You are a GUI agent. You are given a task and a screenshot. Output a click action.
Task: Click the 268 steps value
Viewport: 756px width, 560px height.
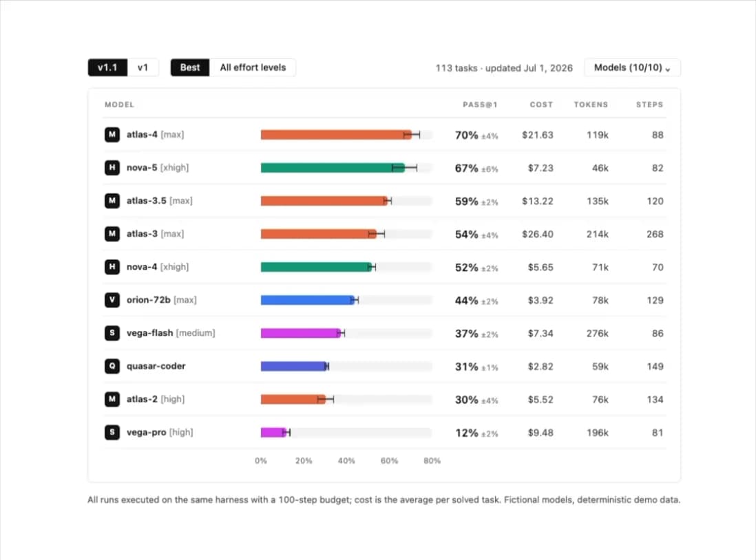point(655,234)
